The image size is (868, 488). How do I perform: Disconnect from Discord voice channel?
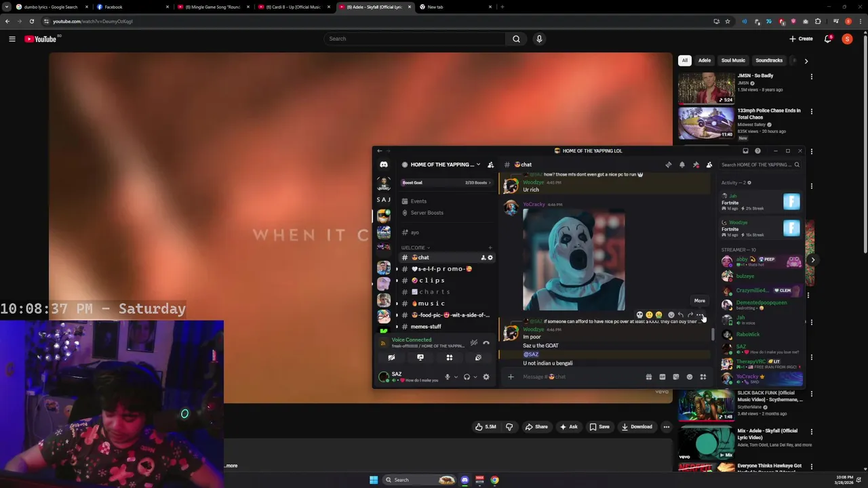point(486,343)
